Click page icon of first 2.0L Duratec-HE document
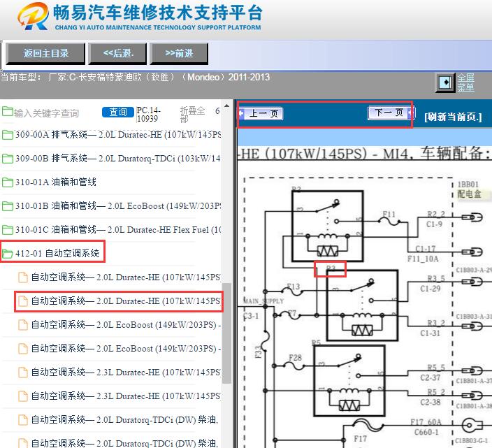Image resolution: width=492 pixels, height=448 pixels. tap(22, 277)
